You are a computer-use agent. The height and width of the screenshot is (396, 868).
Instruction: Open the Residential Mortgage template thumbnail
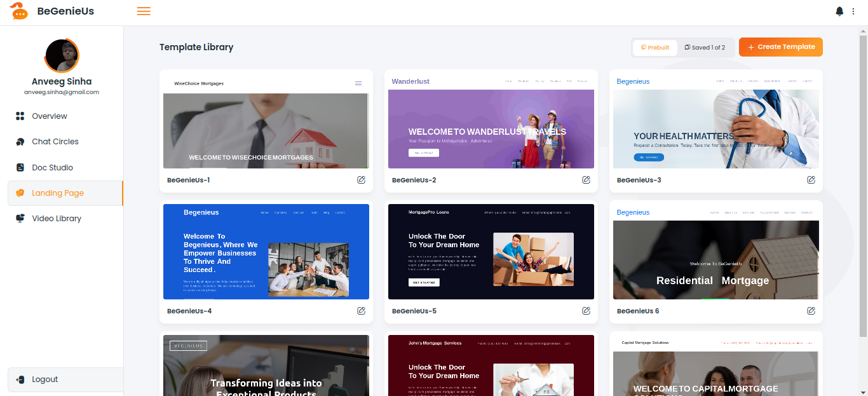click(716, 252)
